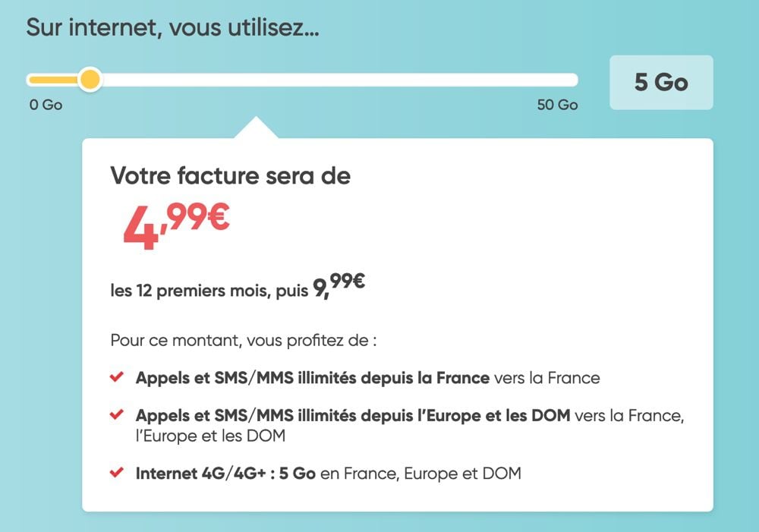Click the 5 Go value box

661,82
